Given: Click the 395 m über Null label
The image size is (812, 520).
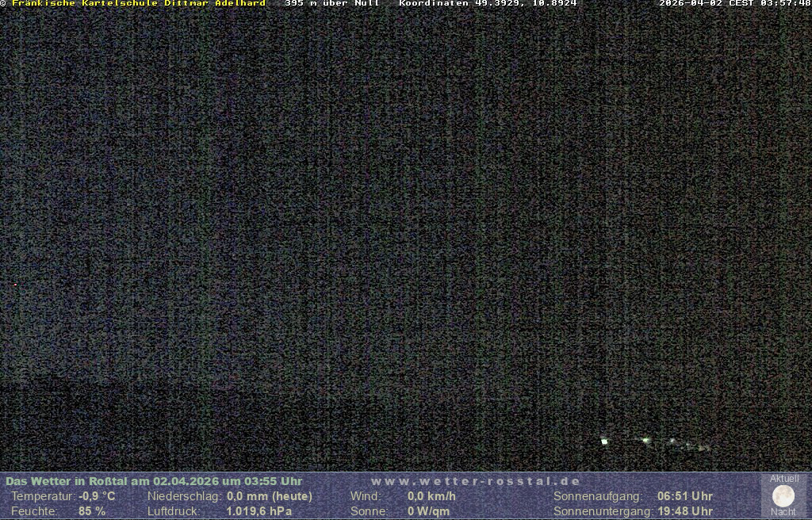Looking at the screenshot, I should coord(331,4).
